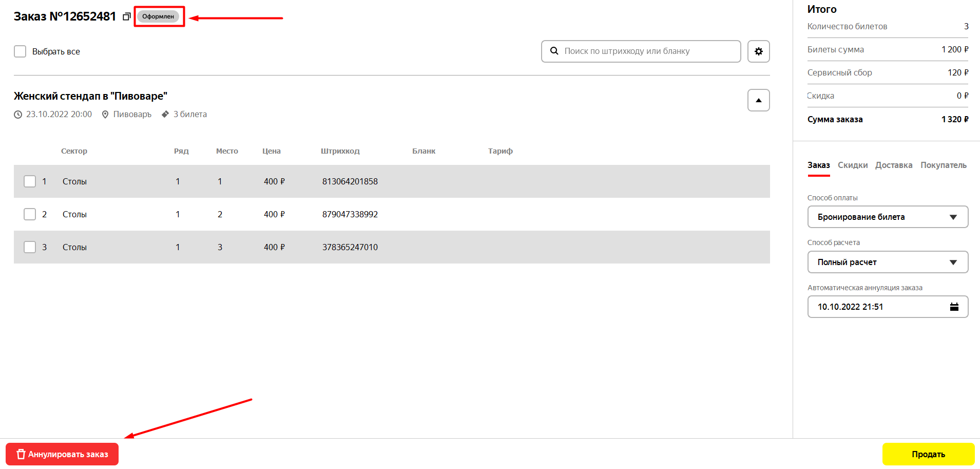The image size is (980, 469).
Task: Click the Сектор column header
Action: click(74, 151)
